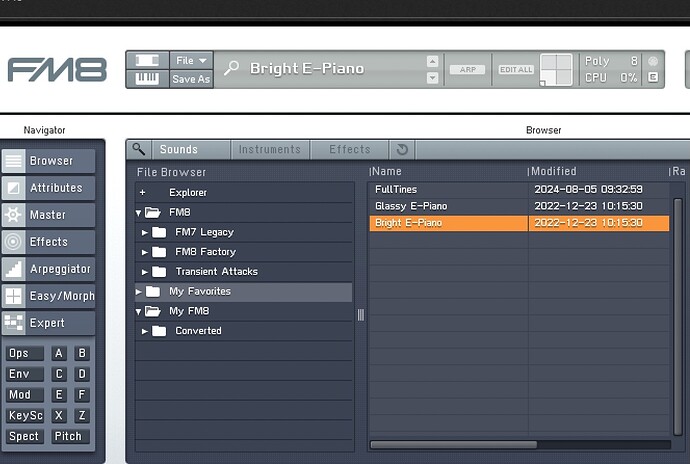The width and height of the screenshot is (690, 464).
Task: Collapse the My FM8 folder arrow
Action: click(139, 312)
